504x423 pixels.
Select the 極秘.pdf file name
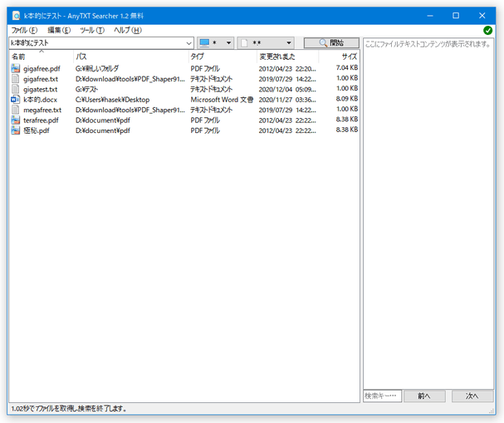coord(36,130)
